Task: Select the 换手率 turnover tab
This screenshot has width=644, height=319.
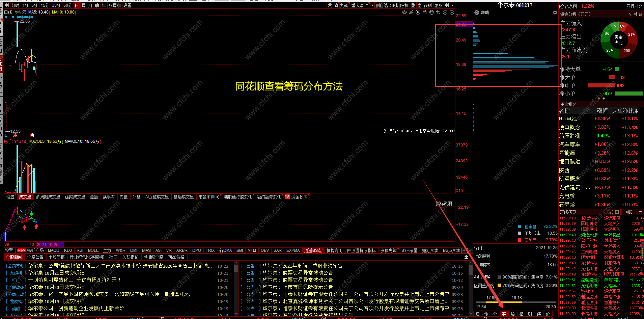Action: (109, 197)
